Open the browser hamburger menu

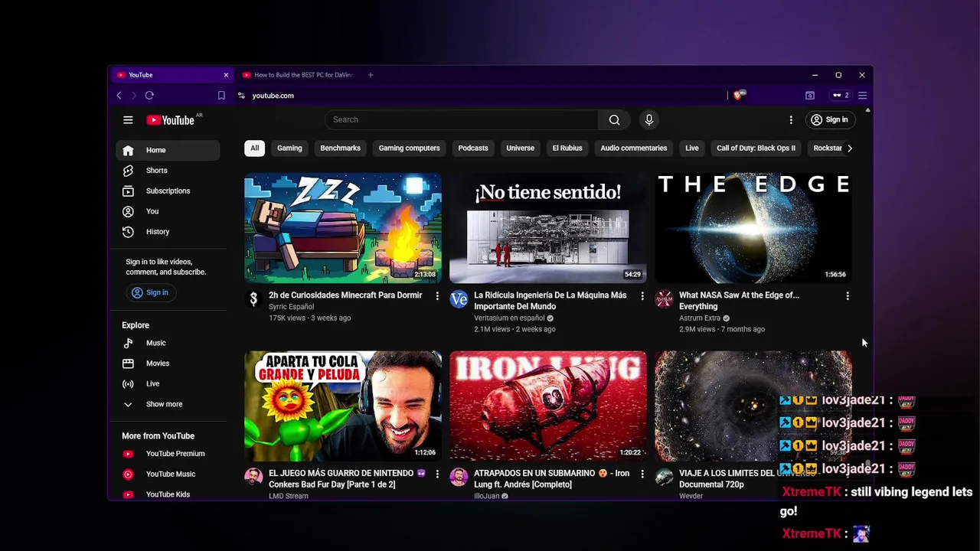click(862, 96)
